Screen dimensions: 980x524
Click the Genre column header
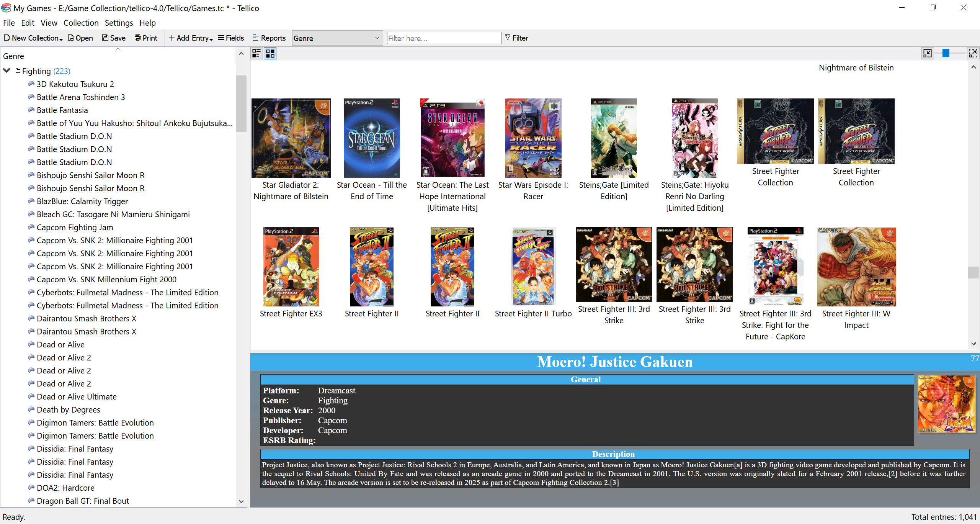(118, 56)
